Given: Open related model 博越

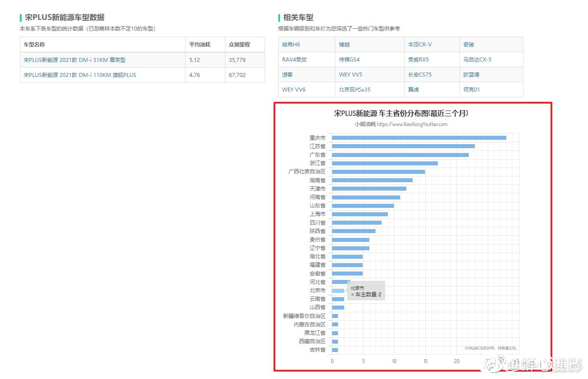Looking at the screenshot, I should [345, 45].
